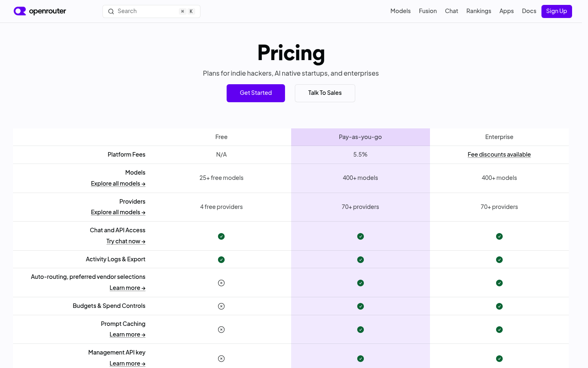Click the Free column X icon for Budgets & Spend Controls

221,306
